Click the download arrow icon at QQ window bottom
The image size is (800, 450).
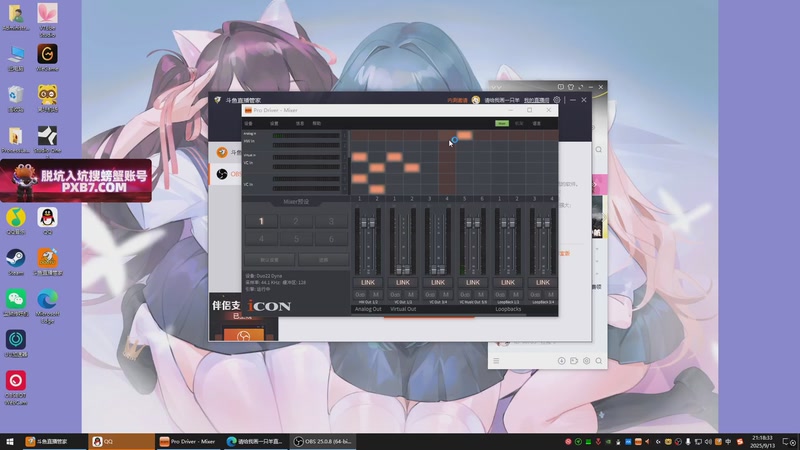(561, 361)
